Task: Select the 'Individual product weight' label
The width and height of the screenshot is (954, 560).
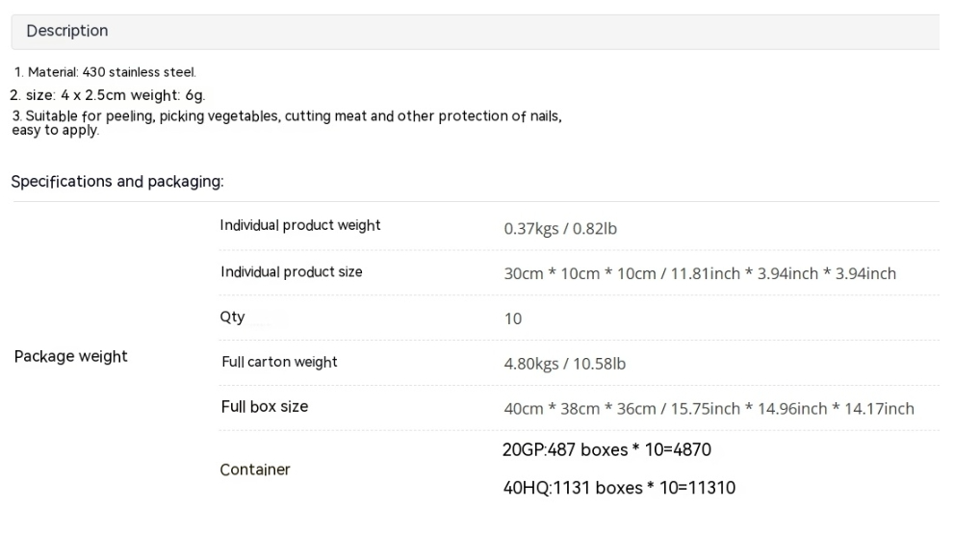Action: (300, 225)
